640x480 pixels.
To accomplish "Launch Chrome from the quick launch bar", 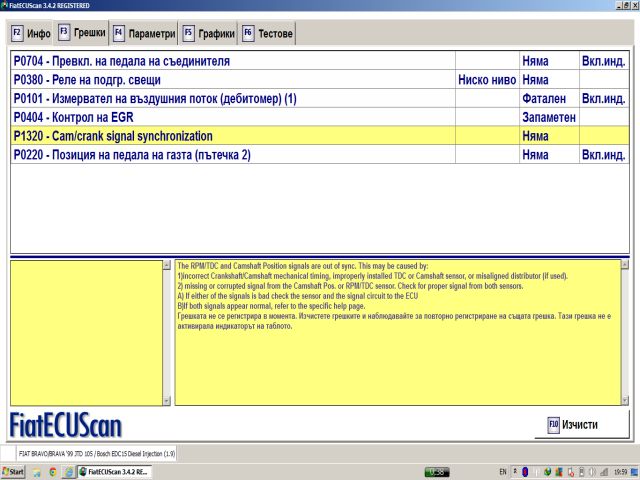I will click(x=52, y=471).
